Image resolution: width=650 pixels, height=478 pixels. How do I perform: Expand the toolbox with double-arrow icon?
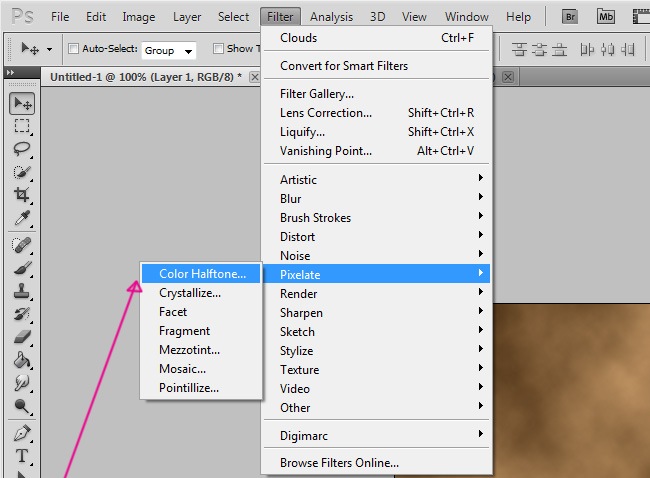(x=10, y=73)
